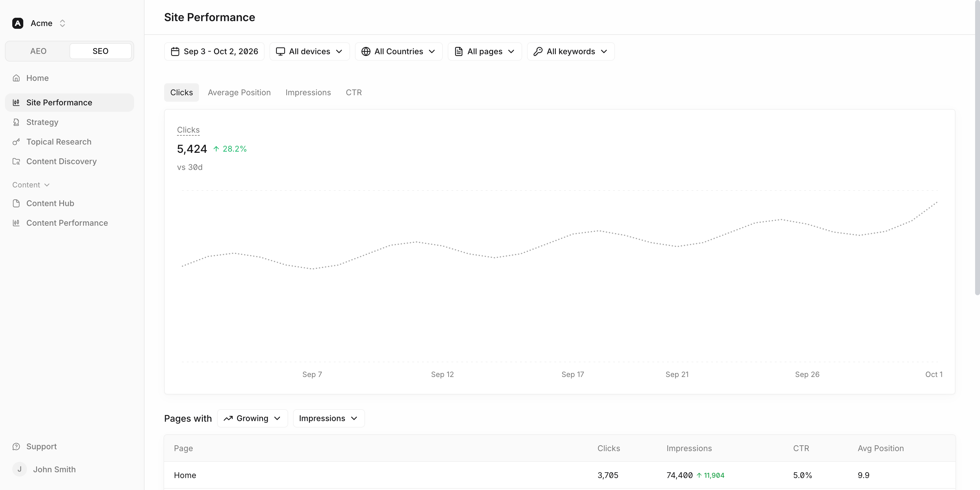The height and width of the screenshot is (490, 980).
Task: Click the Home row in pages table
Action: pos(560,475)
